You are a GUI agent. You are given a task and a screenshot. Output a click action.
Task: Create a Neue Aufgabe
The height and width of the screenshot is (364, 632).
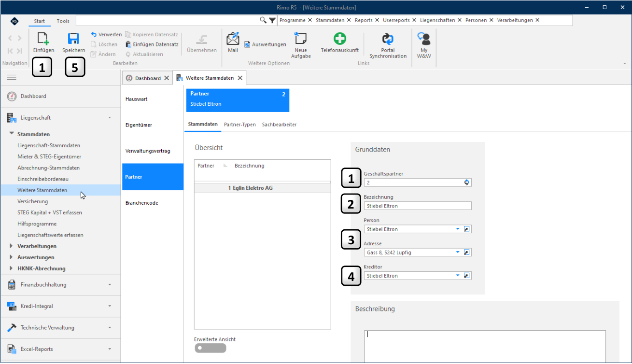tap(301, 45)
